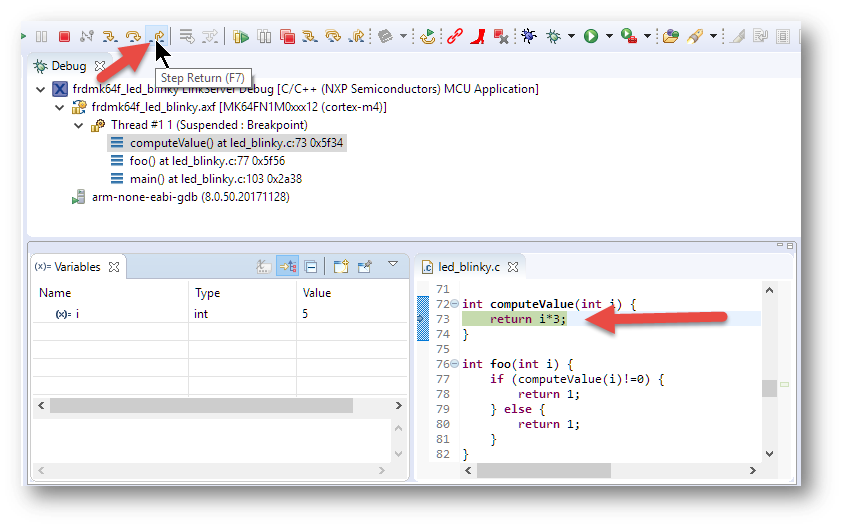
Task: Click the red boot icon in toolbar
Action: (478, 36)
